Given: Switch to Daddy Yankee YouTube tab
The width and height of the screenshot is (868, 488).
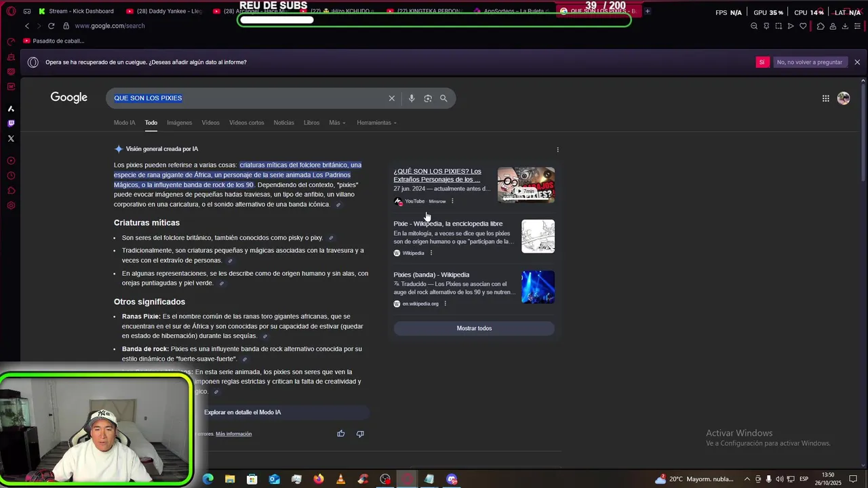Looking at the screenshot, I should click(x=164, y=12).
